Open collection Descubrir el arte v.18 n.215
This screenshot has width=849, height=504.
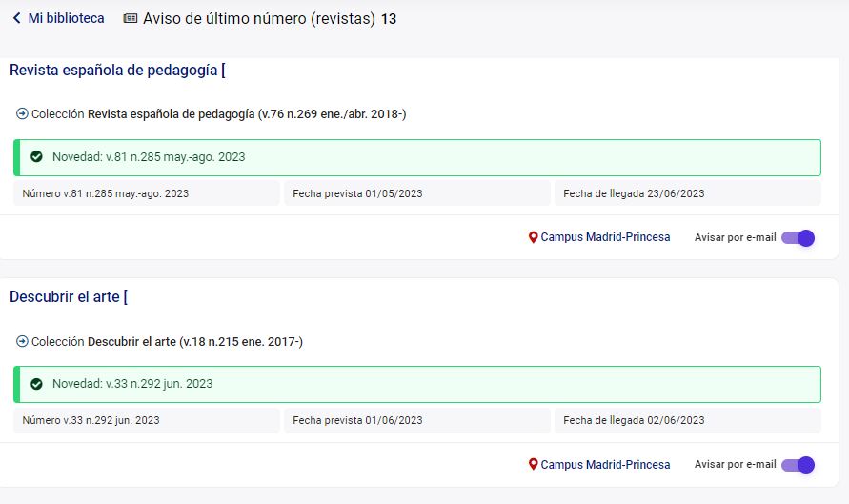[x=195, y=341]
